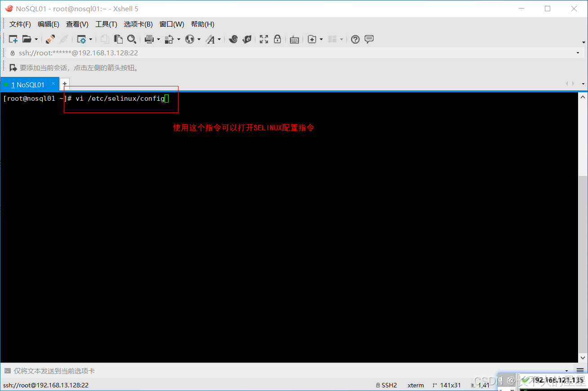The height and width of the screenshot is (391, 588).
Task: Expand the Open session dropdown arrow
Action: click(36, 40)
